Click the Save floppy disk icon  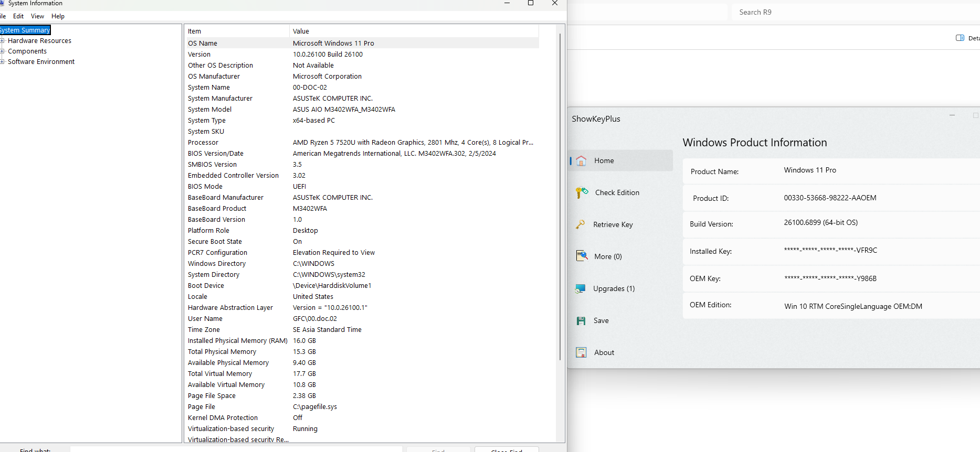point(581,321)
